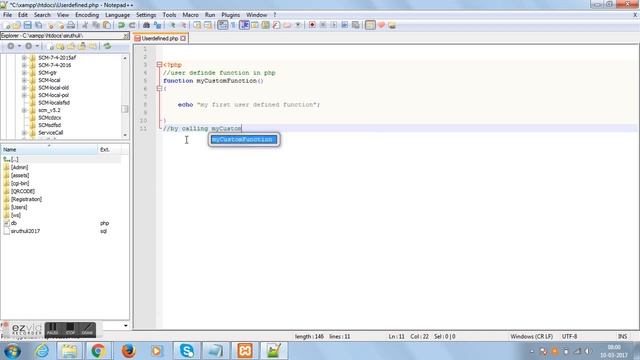This screenshot has height=360, width=640.
Task: Expand the SCM-local-old tree folder
Action: tap(24, 88)
